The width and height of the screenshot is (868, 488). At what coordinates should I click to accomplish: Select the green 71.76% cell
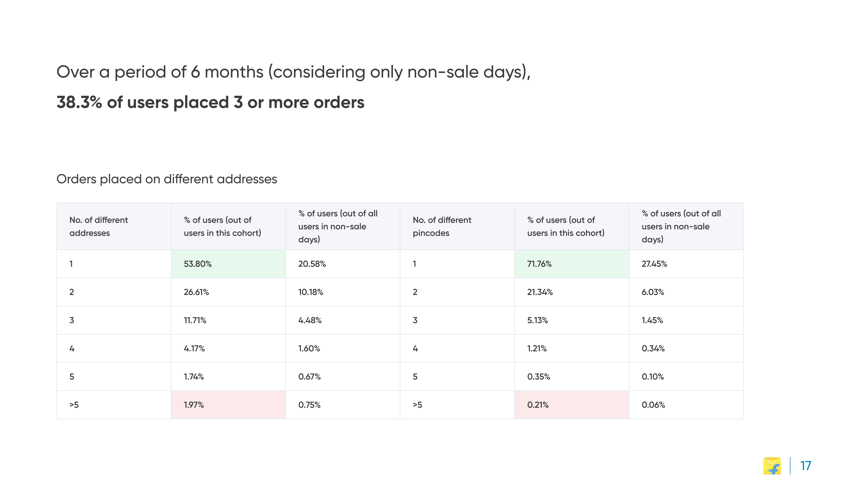(x=572, y=264)
